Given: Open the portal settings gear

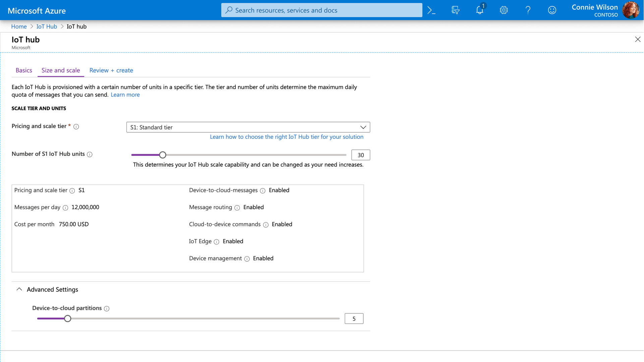Looking at the screenshot, I should coord(504,10).
